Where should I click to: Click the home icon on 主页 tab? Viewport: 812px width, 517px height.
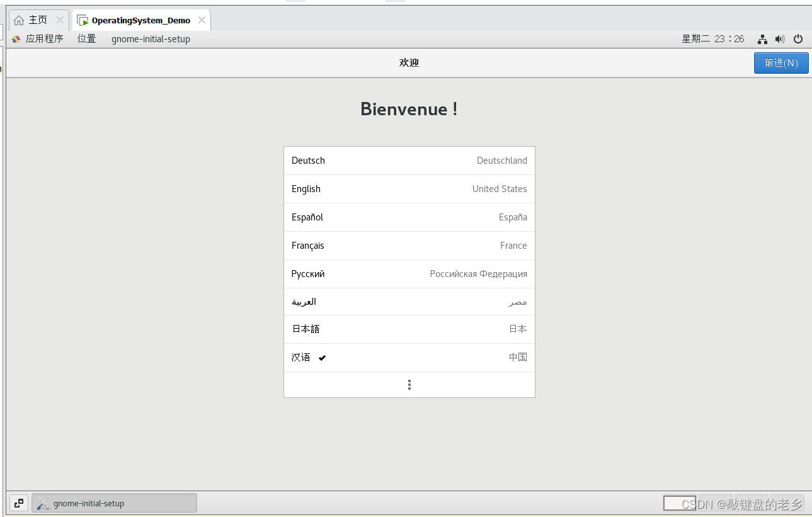(19, 20)
